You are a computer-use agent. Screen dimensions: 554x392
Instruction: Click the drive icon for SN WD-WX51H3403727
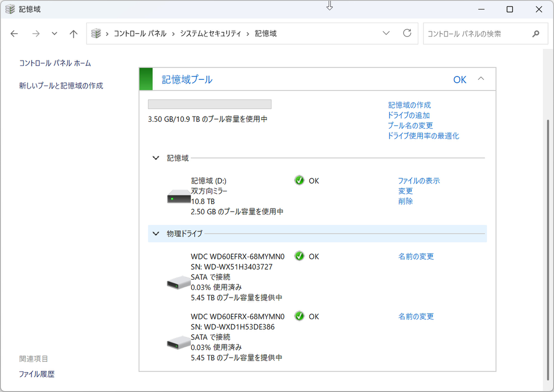[179, 283]
